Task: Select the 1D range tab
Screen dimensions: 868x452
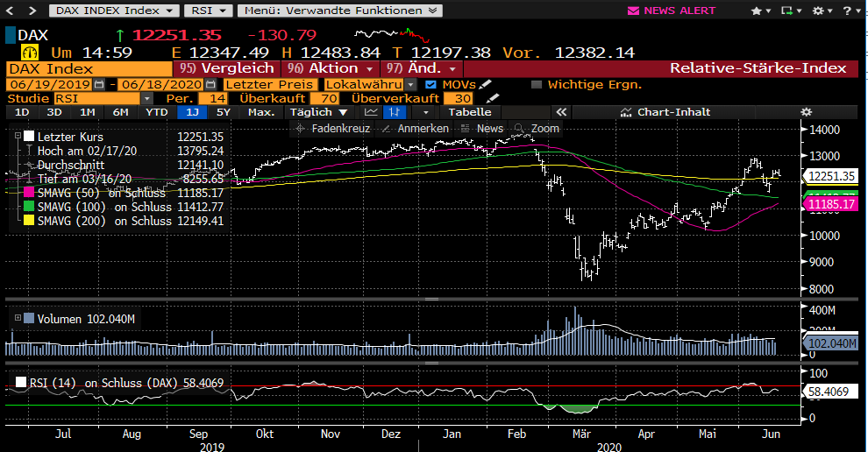Action: click(22, 112)
